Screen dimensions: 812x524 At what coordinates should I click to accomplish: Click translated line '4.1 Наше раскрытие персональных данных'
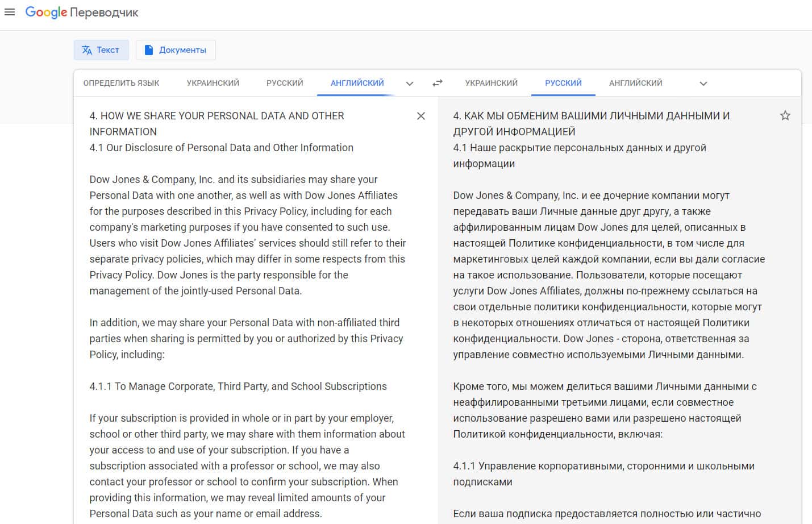pos(580,156)
